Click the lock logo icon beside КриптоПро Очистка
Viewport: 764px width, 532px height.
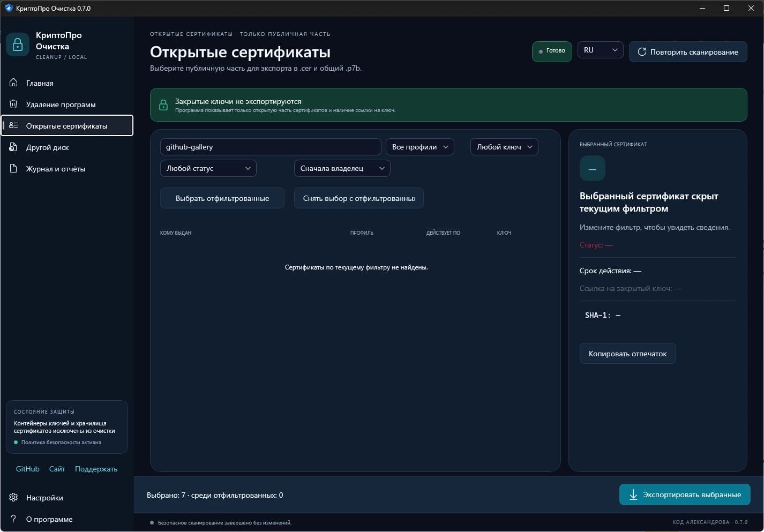point(18,44)
